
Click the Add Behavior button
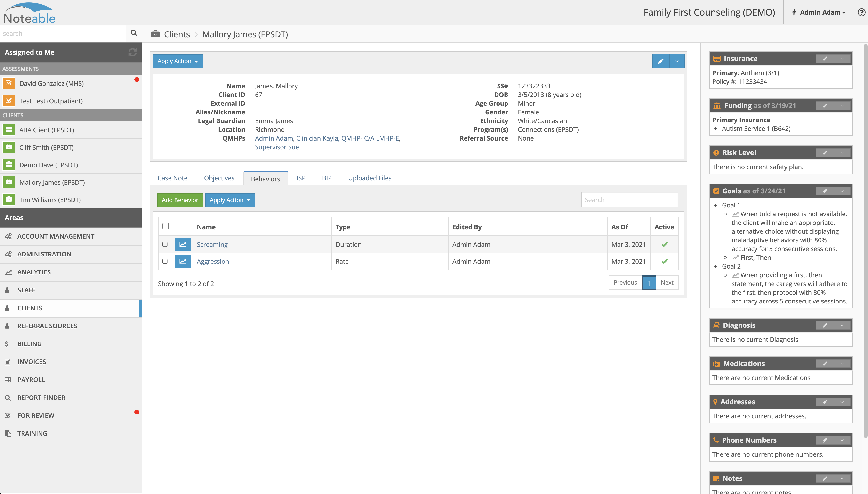point(180,200)
